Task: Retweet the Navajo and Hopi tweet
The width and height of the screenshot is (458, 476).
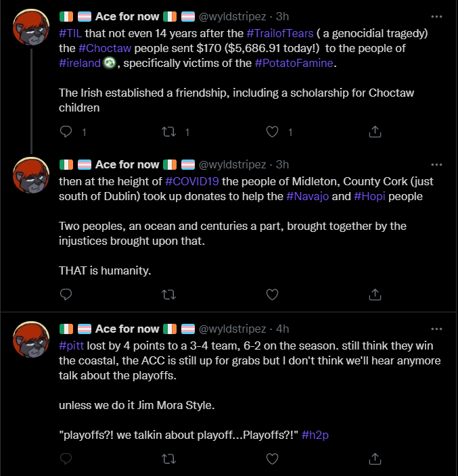Action: click(169, 295)
